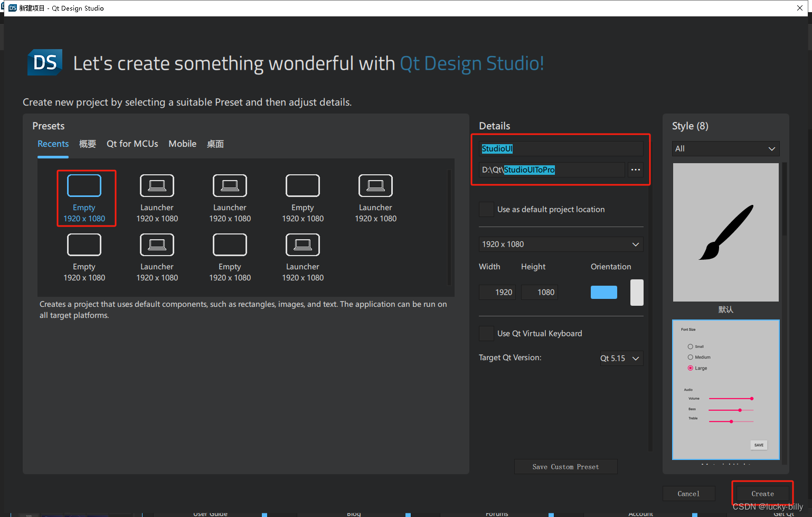Pick the Empty preset in the first row between two Launchers

coord(303,199)
